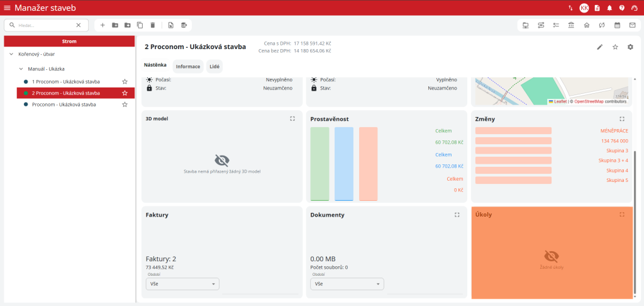Image resolution: width=644 pixels, height=306 pixels.
Task: Click the calendar icon in right toolbar
Action: coord(617,25)
